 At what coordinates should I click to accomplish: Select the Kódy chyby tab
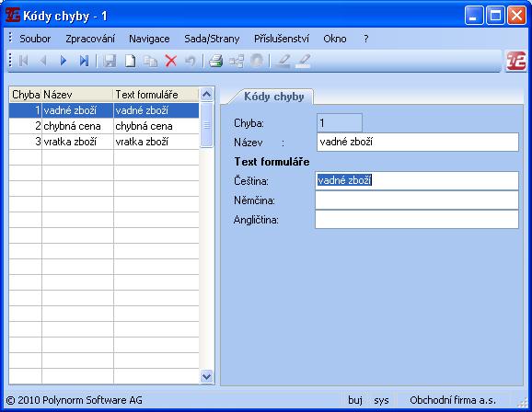coord(273,97)
